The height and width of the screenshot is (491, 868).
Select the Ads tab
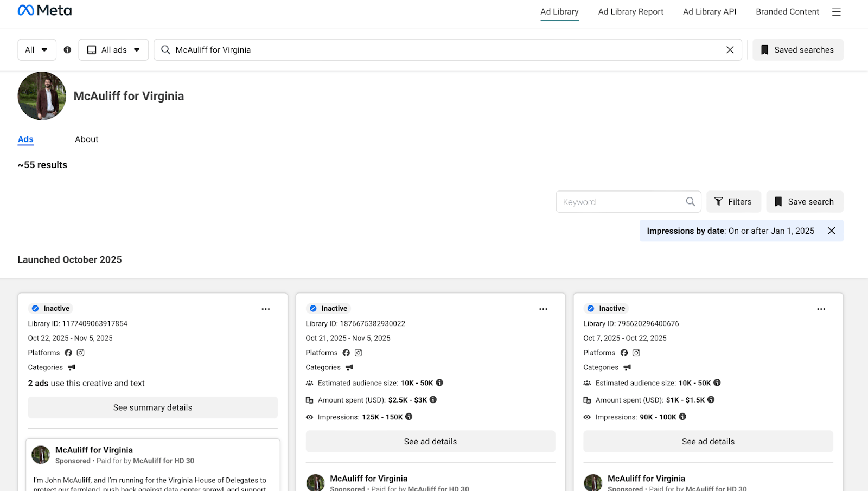click(25, 139)
